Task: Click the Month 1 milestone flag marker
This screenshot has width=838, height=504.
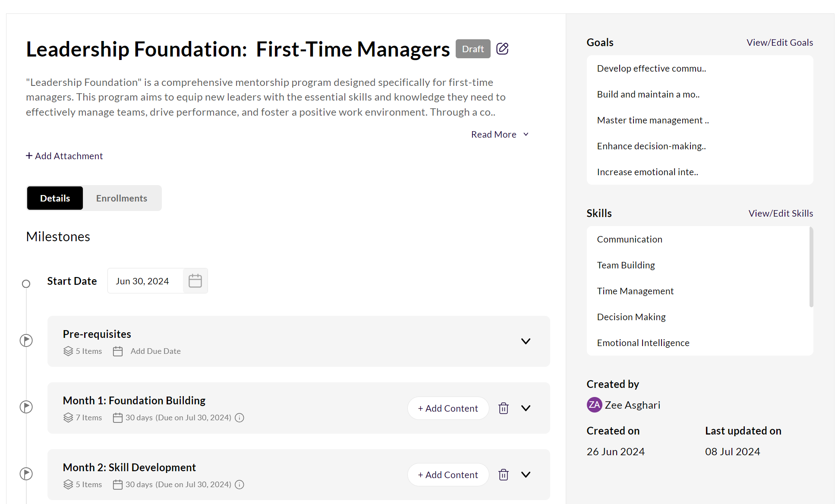Action: coord(26,407)
